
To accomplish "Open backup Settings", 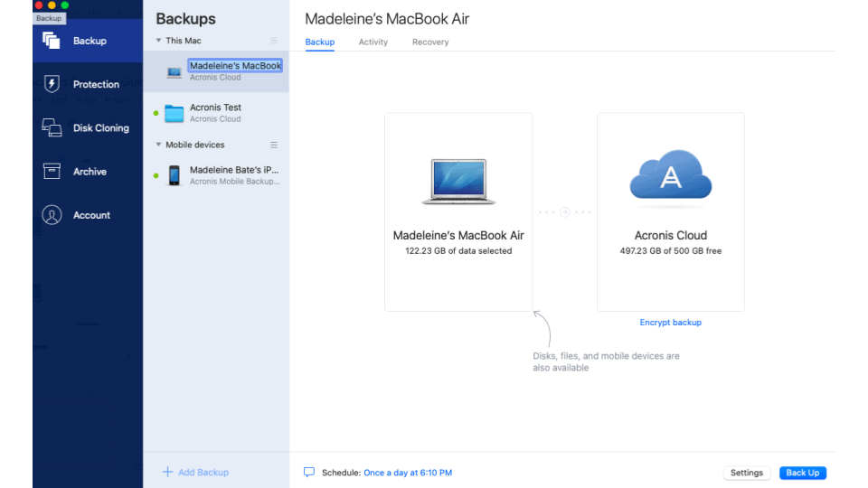I will point(747,473).
